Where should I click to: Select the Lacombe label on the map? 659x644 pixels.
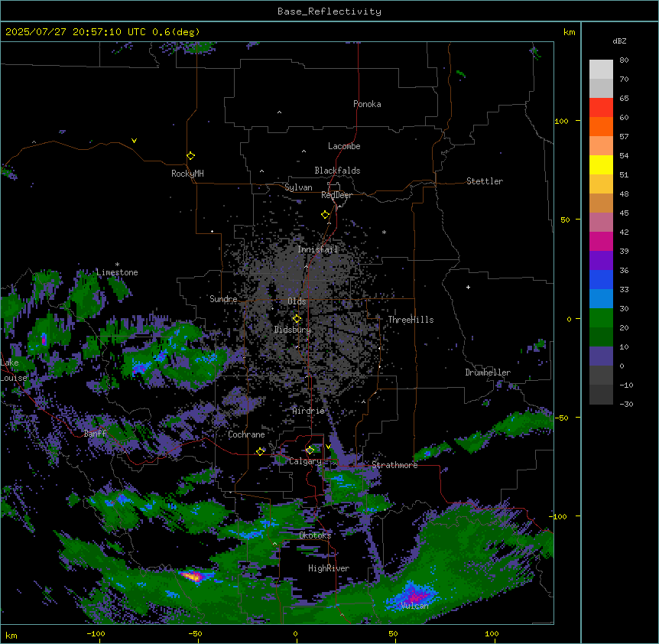[x=344, y=146]
